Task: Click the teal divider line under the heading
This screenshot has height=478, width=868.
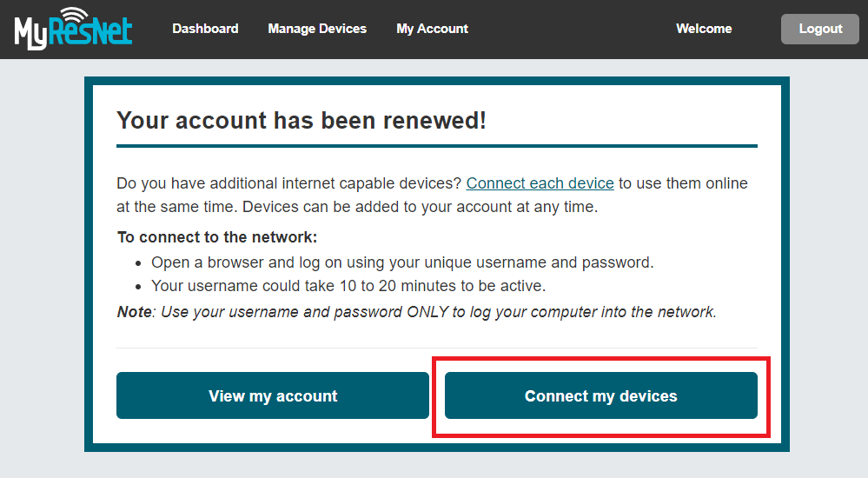Action: [x=437, y=146]
